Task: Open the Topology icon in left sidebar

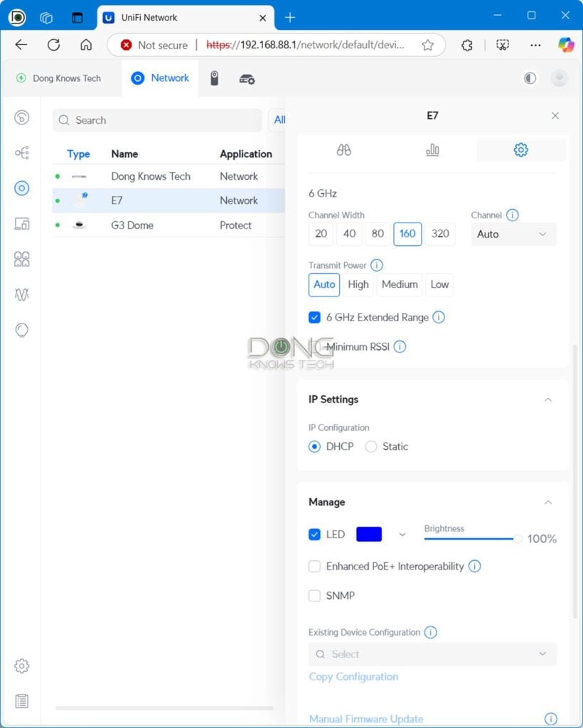Action: point(22,153)
